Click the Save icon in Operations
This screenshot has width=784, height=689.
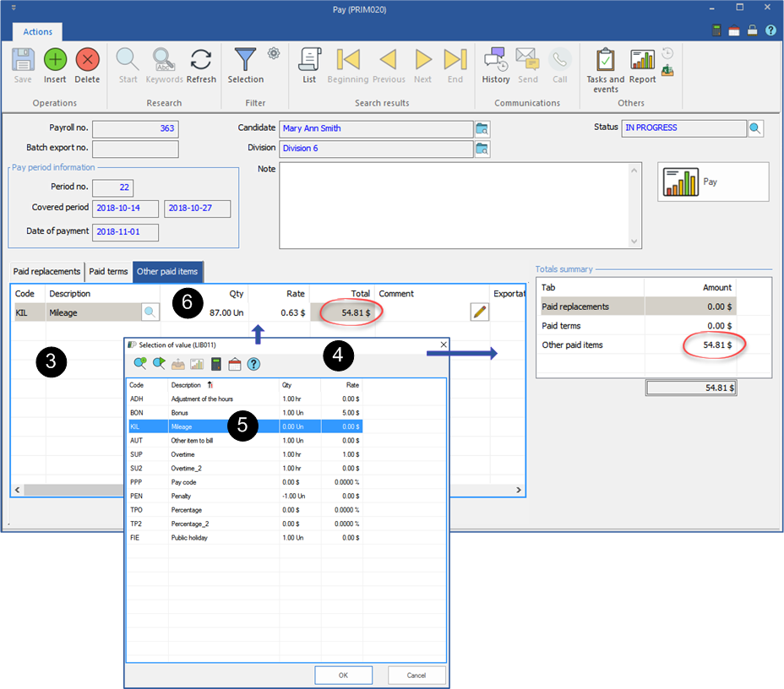pyautogui.click(x=23, y=60)
